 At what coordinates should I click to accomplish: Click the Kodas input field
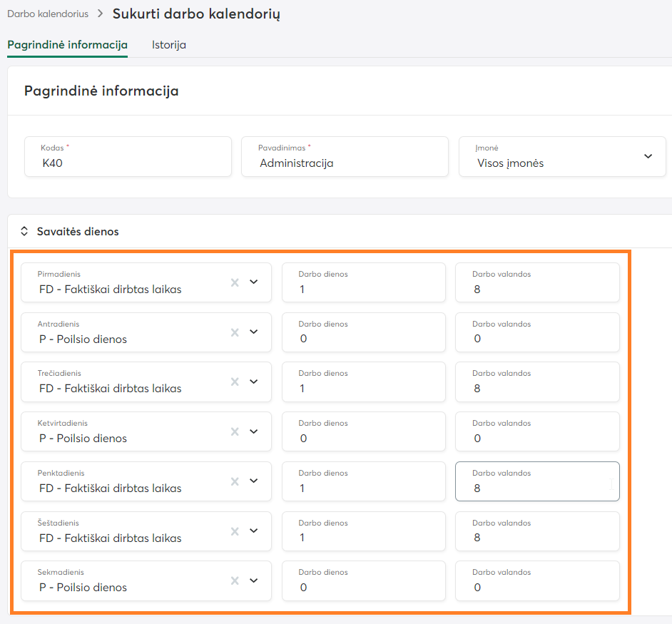click(x=128, y=163)
